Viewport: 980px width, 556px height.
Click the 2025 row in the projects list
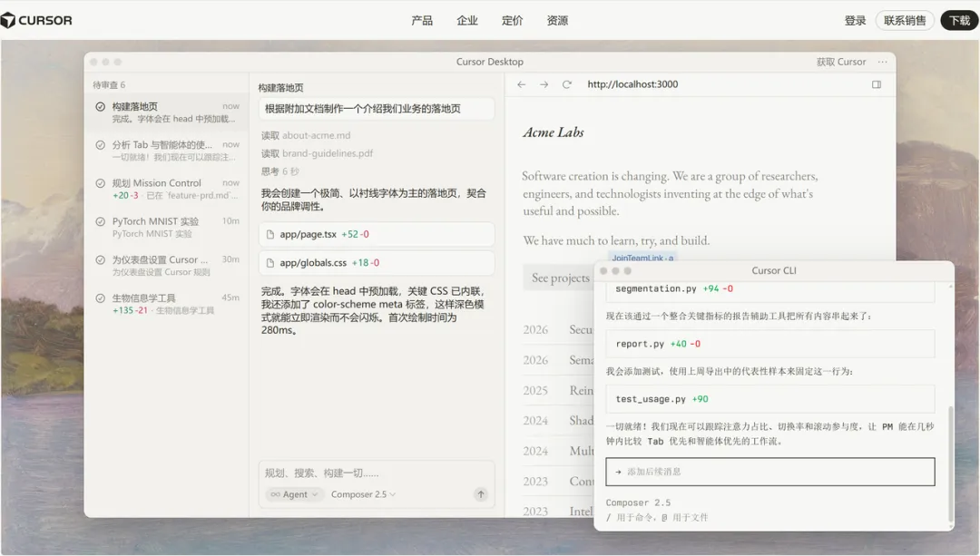tap(557, 390)
